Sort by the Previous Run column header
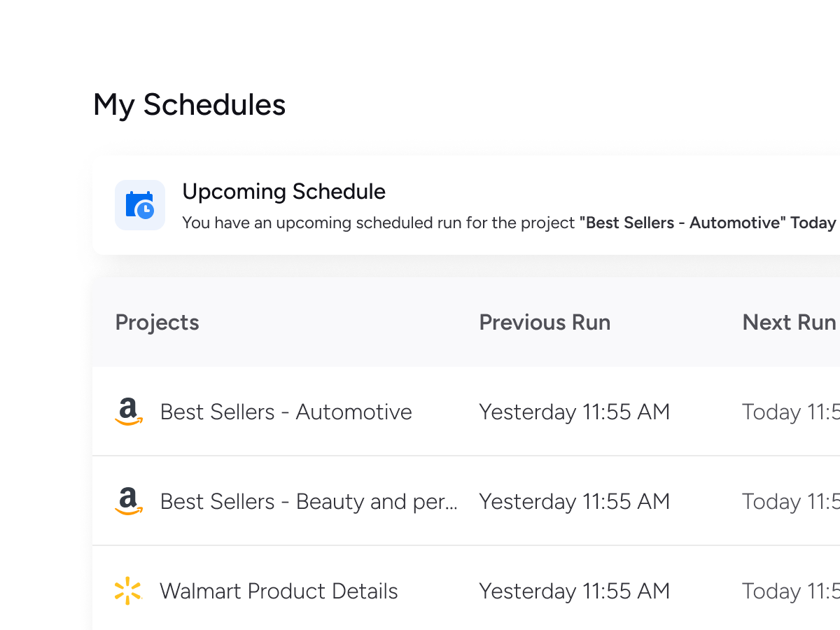 pyautogui.click(x=545, y=322)
